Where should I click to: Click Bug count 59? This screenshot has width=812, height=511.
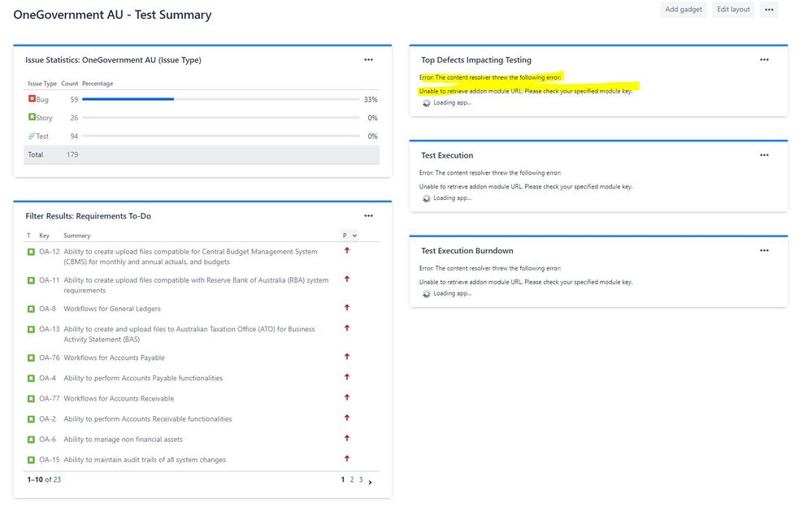coord(74,99)
